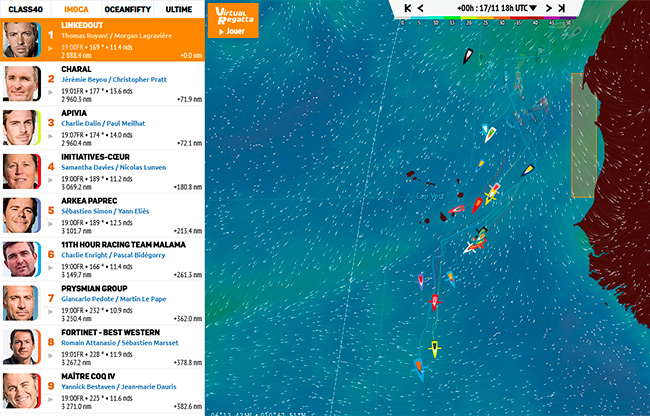The image size is (650, 416).
Task: Click the APIVIA skipper portrait
Action: (22, 127)
